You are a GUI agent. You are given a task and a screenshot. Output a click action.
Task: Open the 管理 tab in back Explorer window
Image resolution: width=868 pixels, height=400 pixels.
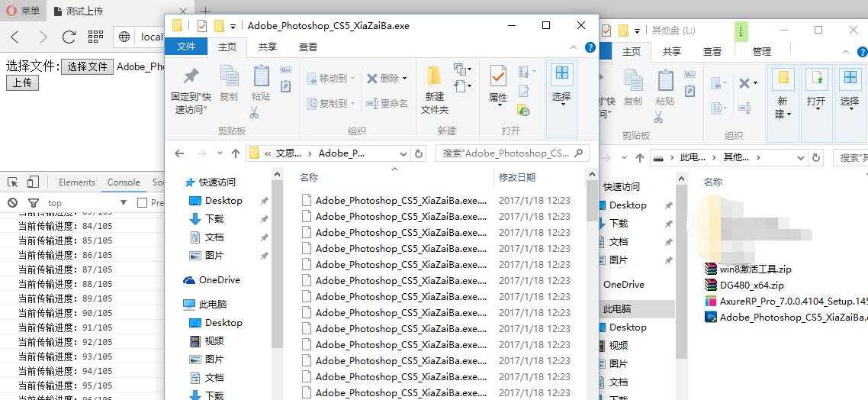tap(762, 51)
